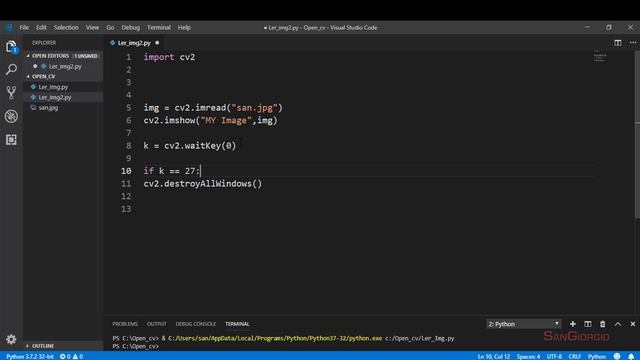Open the editor More Actions ellipsis

633,43
